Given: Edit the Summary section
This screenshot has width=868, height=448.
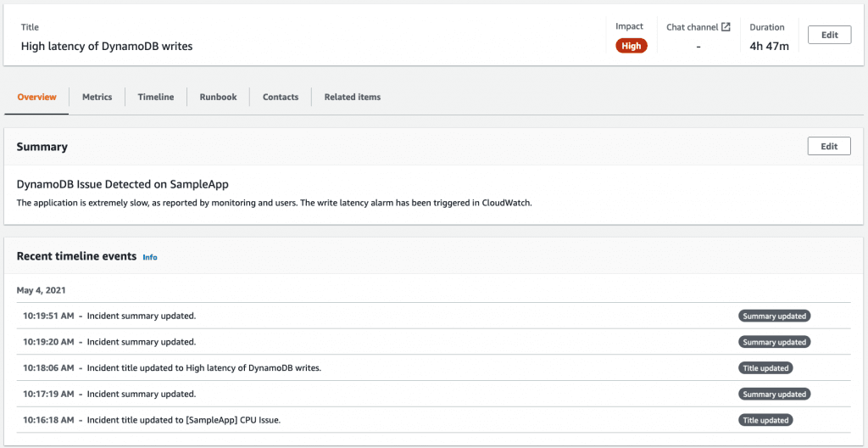Looking at the screenshot, I should pyautogui.click(x=829, y=147).
